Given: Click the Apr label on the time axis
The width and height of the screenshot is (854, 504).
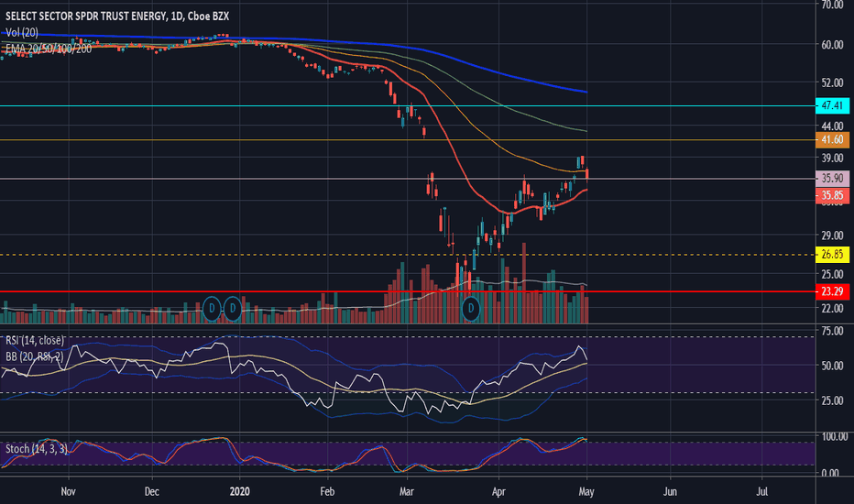Looking at the screenshot, I should pyautogui.click(x=498, y=491).
